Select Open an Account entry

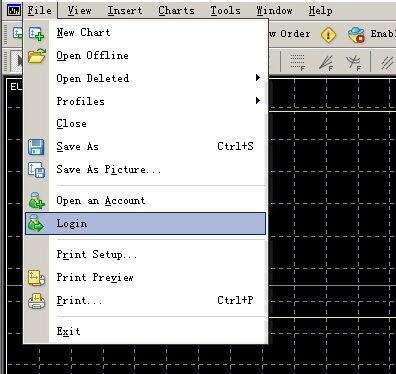pos(146,201)
